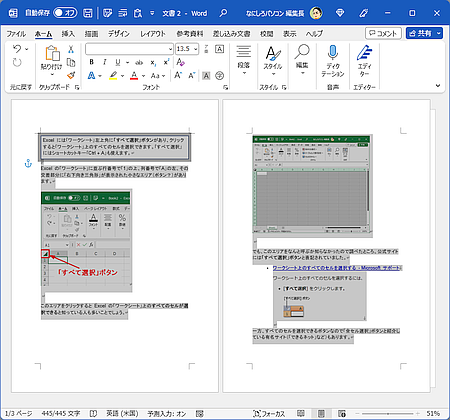Switch to the Insert tab
The height and width of the screenshot is (420, 450).
click(68, 34)
